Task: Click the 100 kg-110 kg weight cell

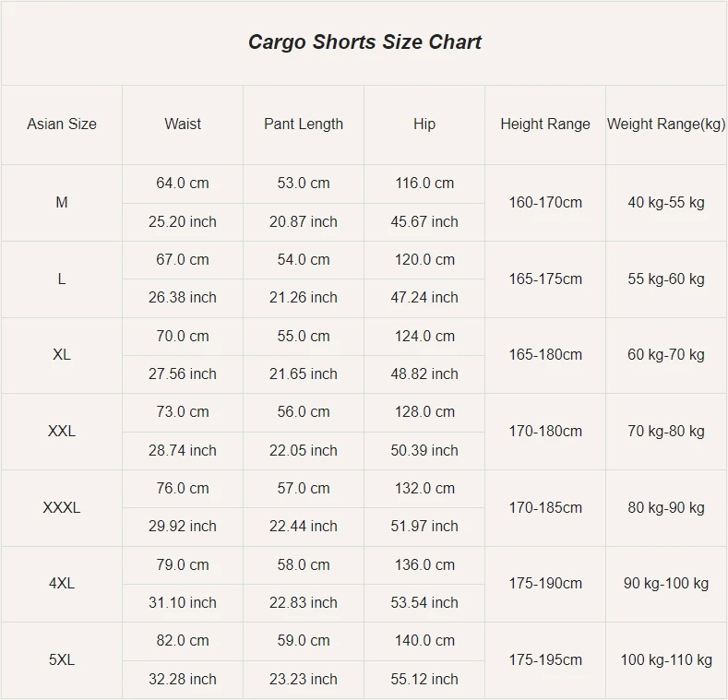Action: click(666, 659)
